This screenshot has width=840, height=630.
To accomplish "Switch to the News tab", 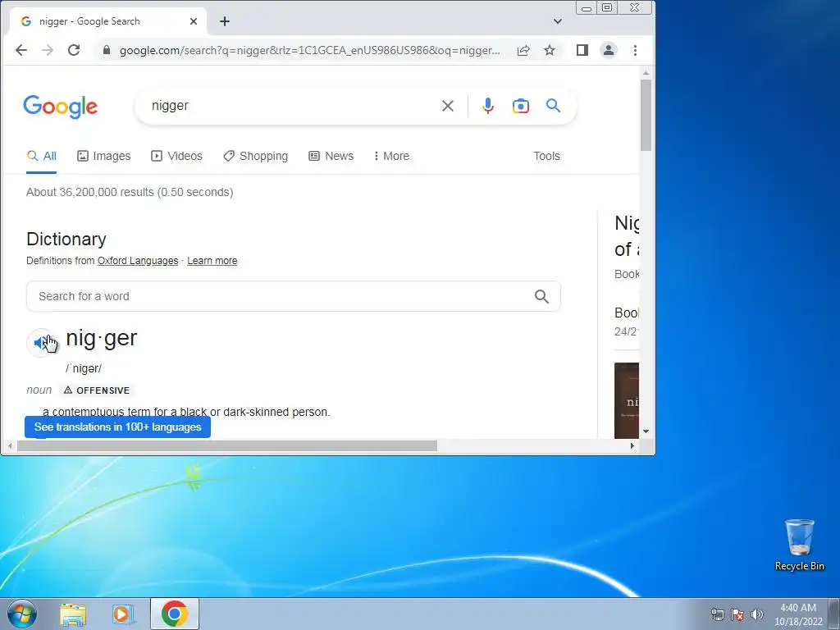I will click(331, 156).
